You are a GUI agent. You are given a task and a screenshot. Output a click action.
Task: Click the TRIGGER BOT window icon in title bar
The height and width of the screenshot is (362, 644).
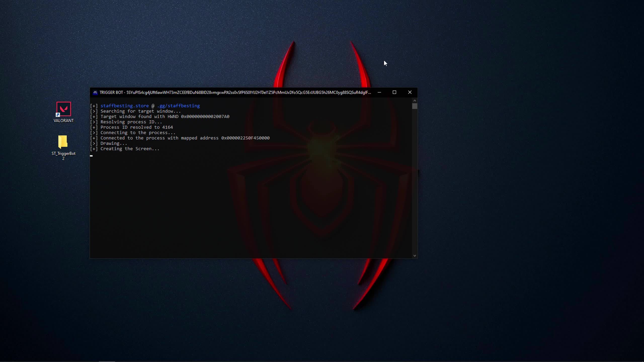pyautogui.click(x=96, y=92)
